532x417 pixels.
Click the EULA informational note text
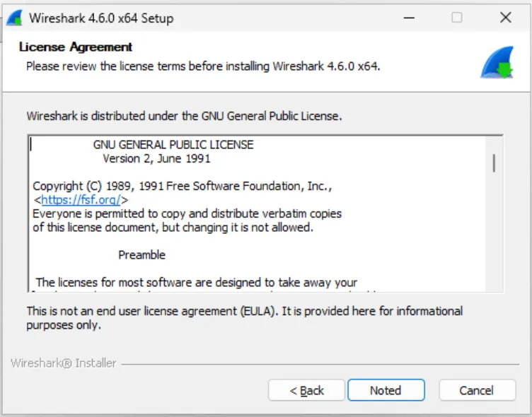tap(244, 317)
